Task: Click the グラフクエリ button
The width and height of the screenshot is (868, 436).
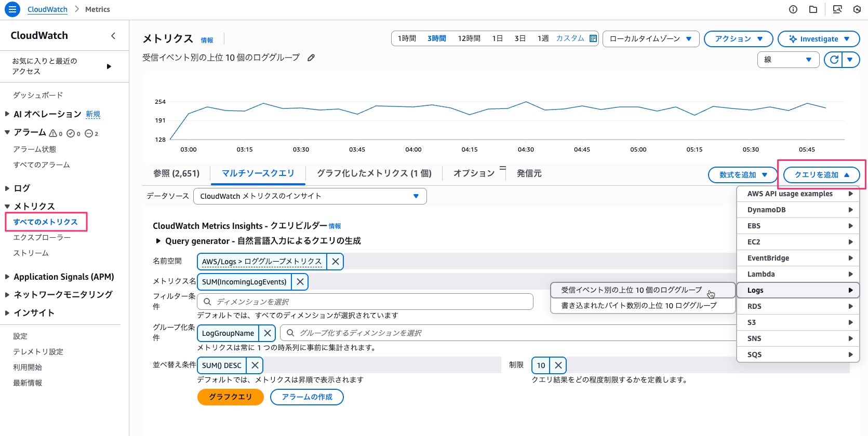Action: tap(231, 397)
